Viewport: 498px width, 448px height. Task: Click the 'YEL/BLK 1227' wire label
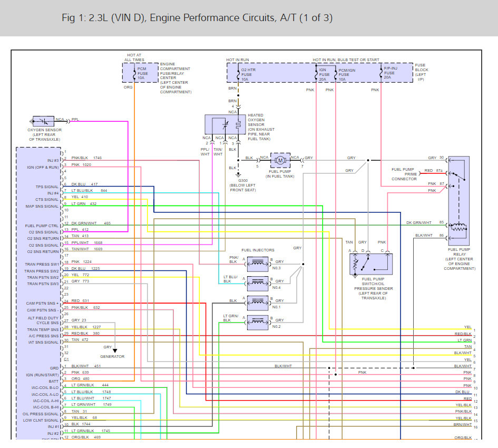[x=86, y=327]
